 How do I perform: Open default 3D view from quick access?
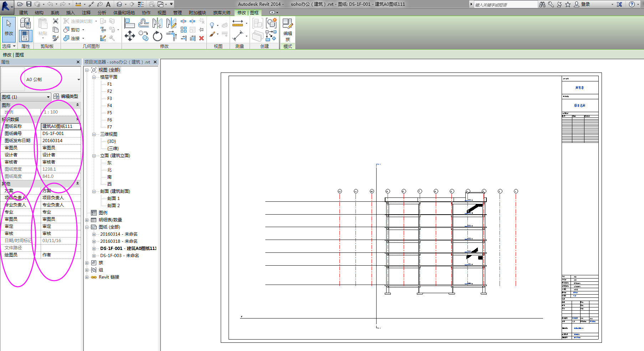coord(119,4)
